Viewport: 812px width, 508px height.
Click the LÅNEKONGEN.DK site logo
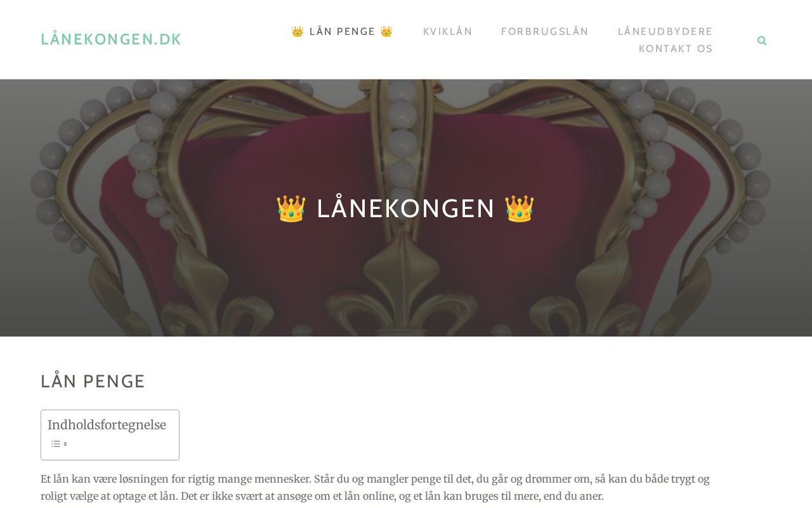tap(111, 39)
